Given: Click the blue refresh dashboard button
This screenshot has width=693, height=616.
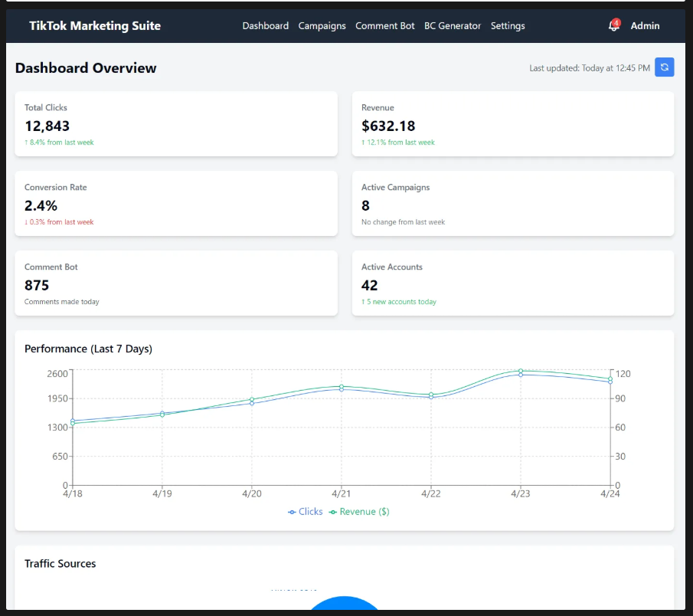Looking at the screenshot, I should click(664, 67).
